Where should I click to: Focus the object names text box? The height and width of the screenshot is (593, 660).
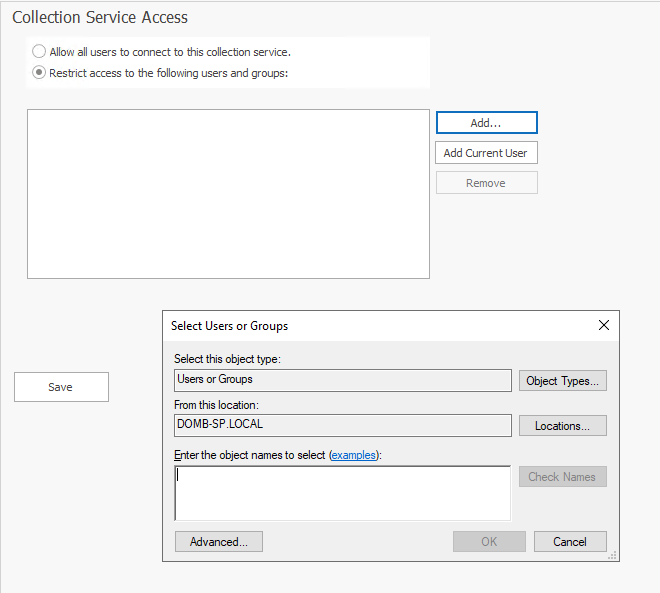(x=342, y=493)
